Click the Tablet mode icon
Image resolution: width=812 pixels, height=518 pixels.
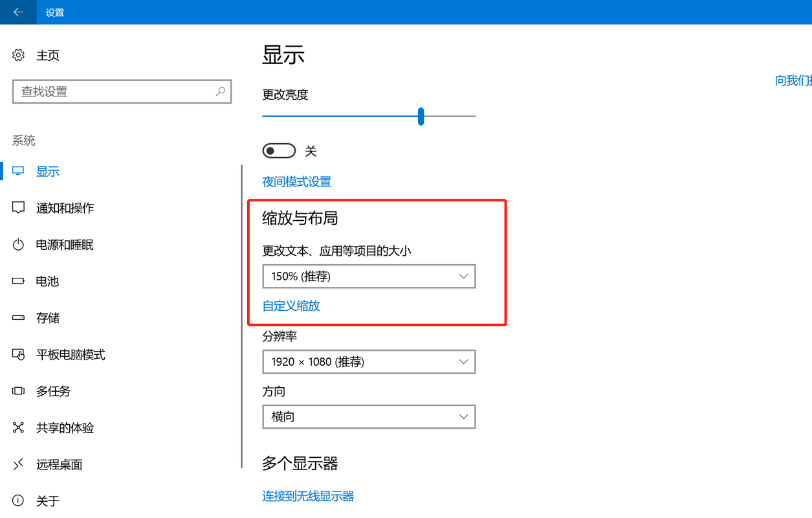(18, 354)
